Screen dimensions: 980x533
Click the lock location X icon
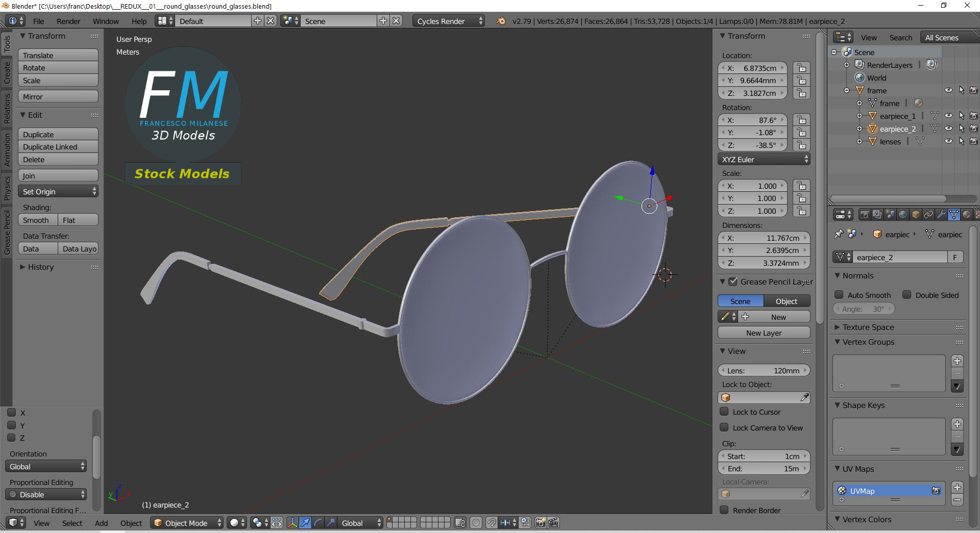tap(802, 68)
